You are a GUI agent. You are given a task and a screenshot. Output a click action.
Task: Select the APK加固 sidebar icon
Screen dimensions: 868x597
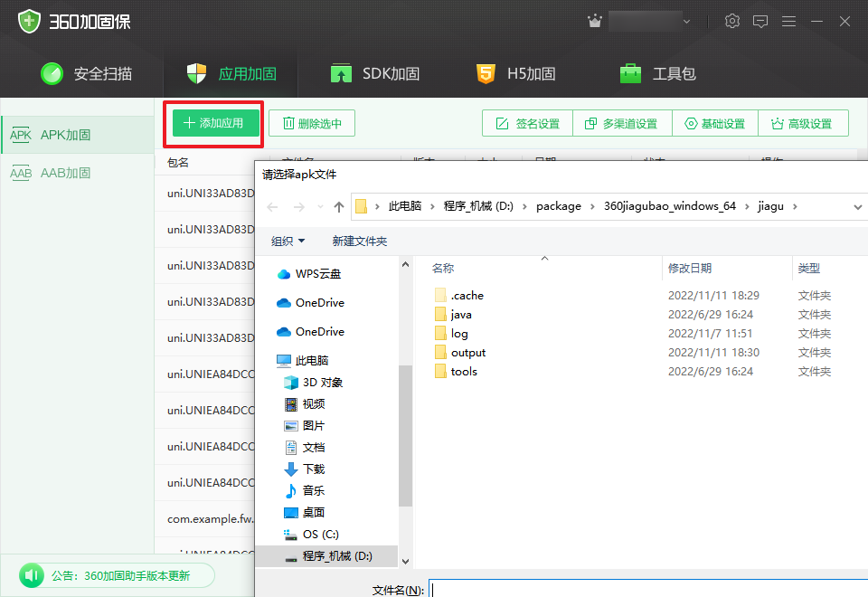(21, 134)
